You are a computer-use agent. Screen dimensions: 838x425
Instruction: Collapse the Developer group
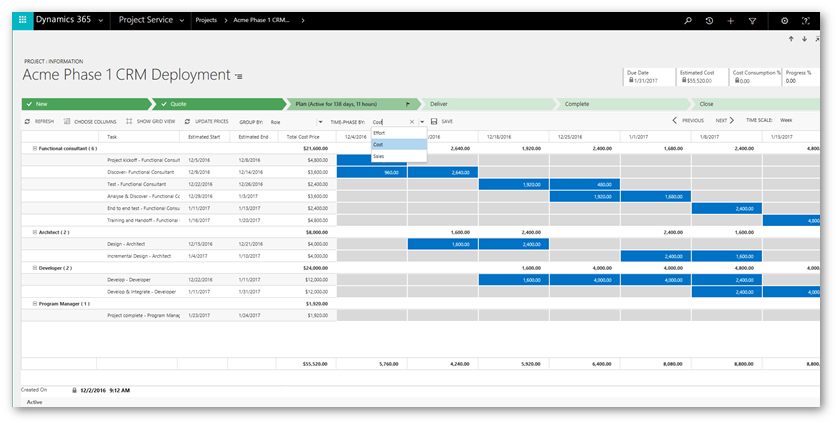point(35,268)
